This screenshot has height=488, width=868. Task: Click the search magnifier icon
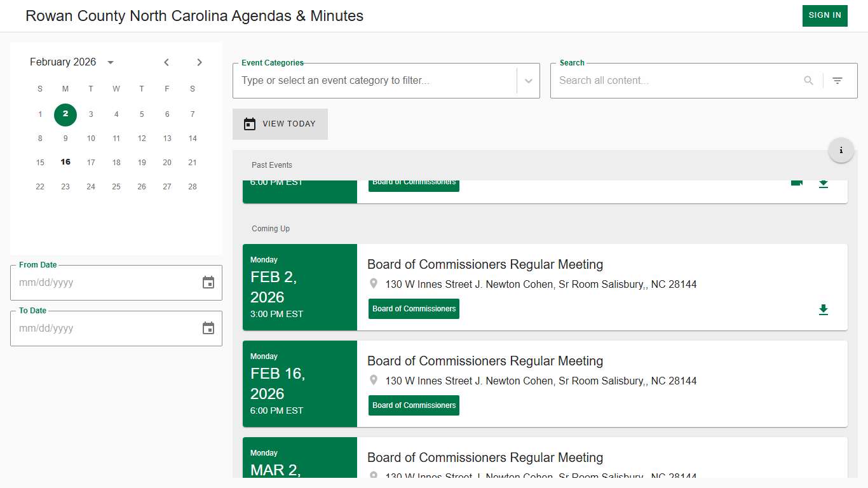click(x=808, y=80)
